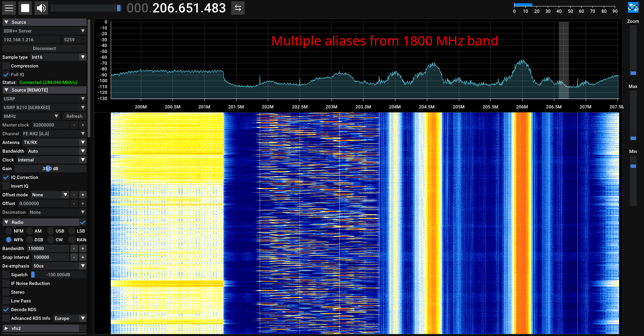The image size is (644, 336).
Task: Mute audio with the speaker icon
Action: [x=41, y=8]
